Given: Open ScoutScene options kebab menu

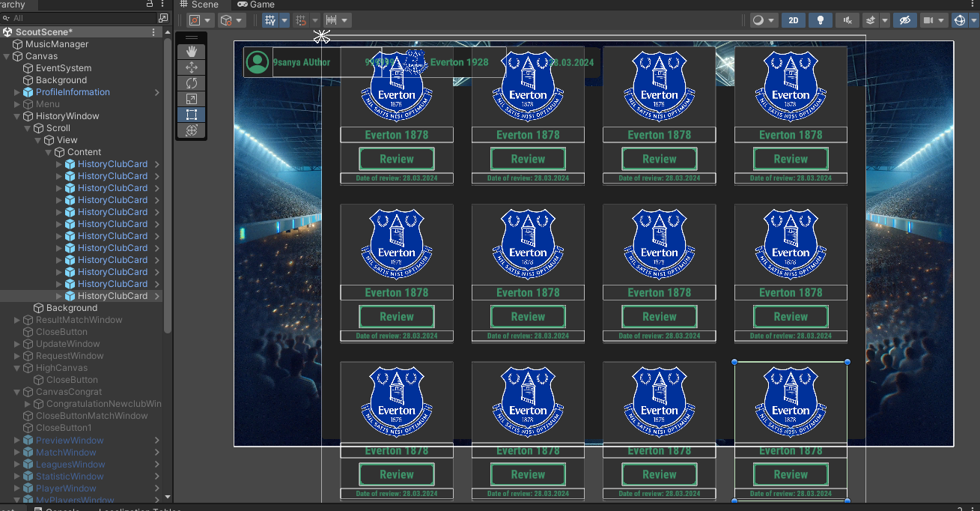Looking at the screenshot, I should point(154,32).
